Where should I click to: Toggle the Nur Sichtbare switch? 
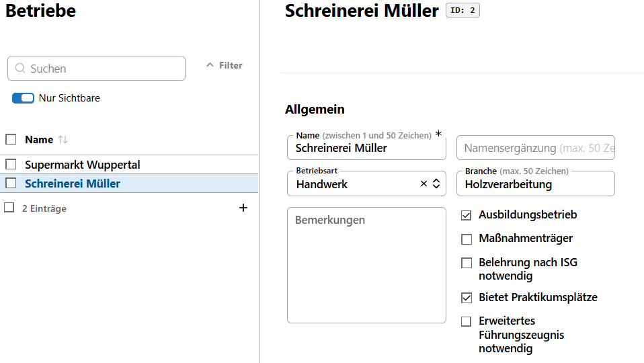point(23,98)
